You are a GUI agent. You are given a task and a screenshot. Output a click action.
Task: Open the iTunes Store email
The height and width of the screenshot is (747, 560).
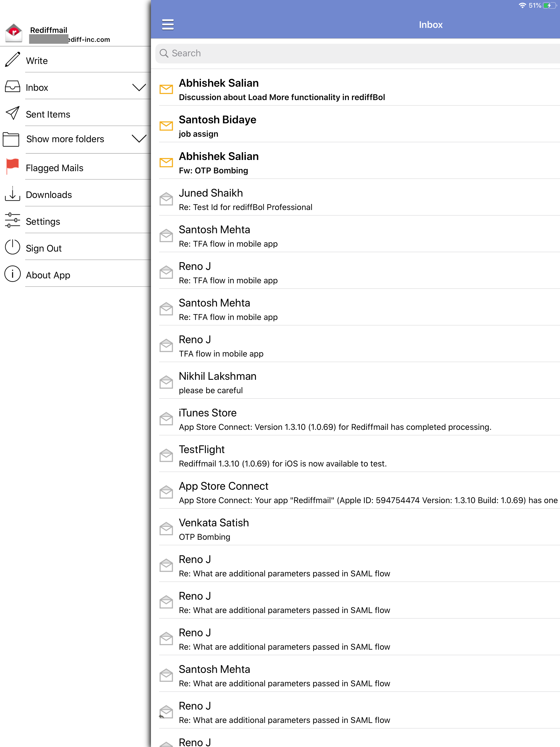pos(334,419)
